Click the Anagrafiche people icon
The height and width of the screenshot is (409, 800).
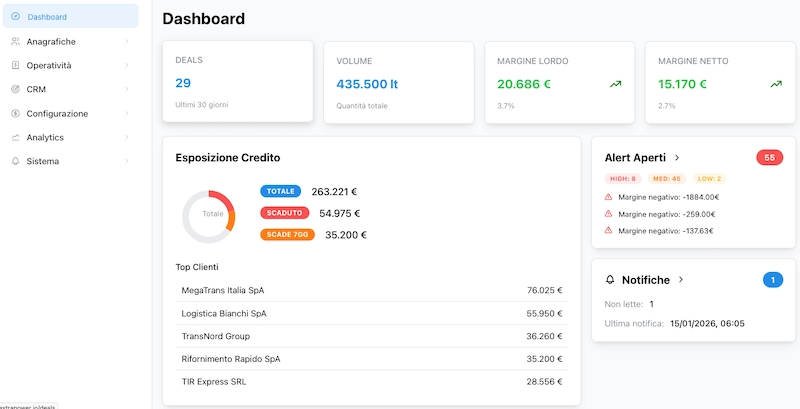tap(15, 41)
